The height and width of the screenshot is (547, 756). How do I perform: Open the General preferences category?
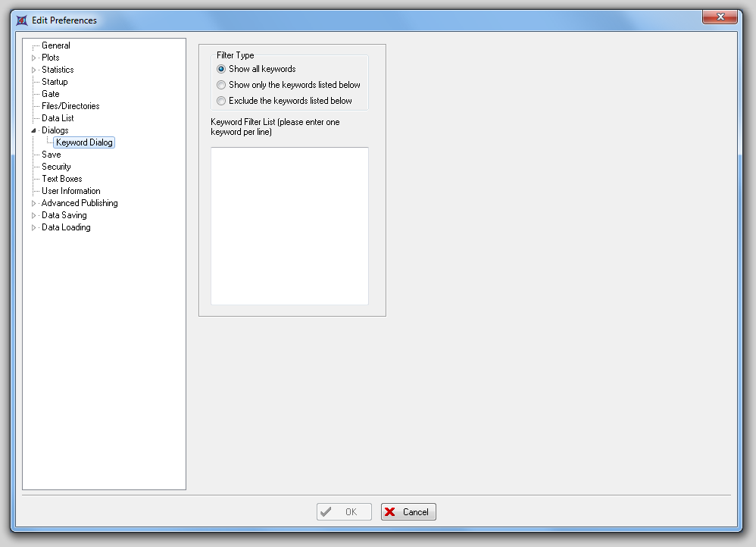tap(56, 45)
